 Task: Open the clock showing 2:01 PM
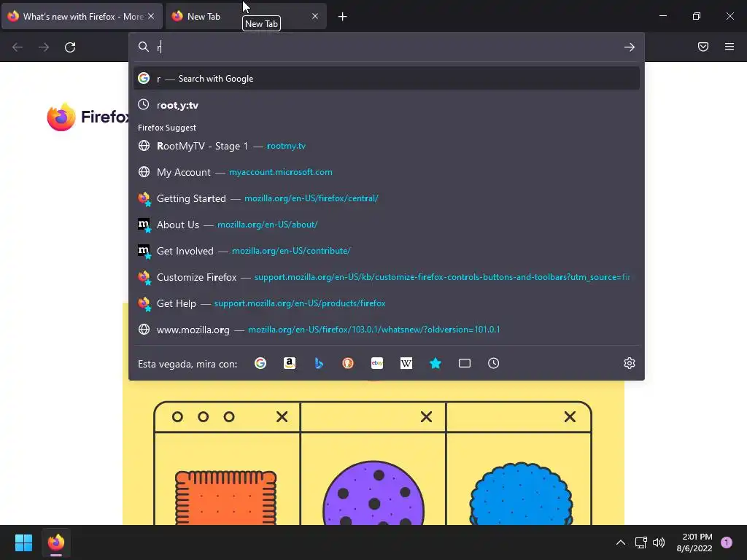click(694, 542)
